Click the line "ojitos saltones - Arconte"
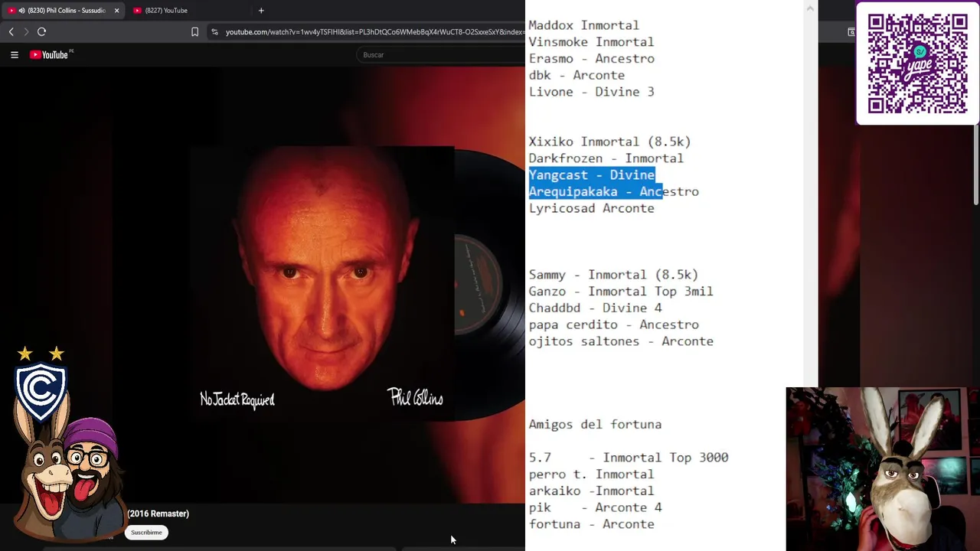The width and height of the screenshot is (980, 551). (x=621, y=341)
